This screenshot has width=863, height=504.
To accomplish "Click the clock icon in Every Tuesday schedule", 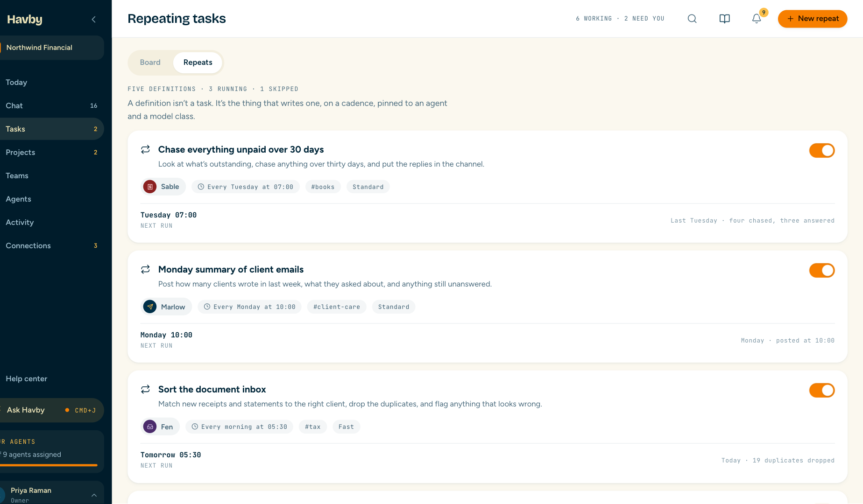I will [201, 187].
